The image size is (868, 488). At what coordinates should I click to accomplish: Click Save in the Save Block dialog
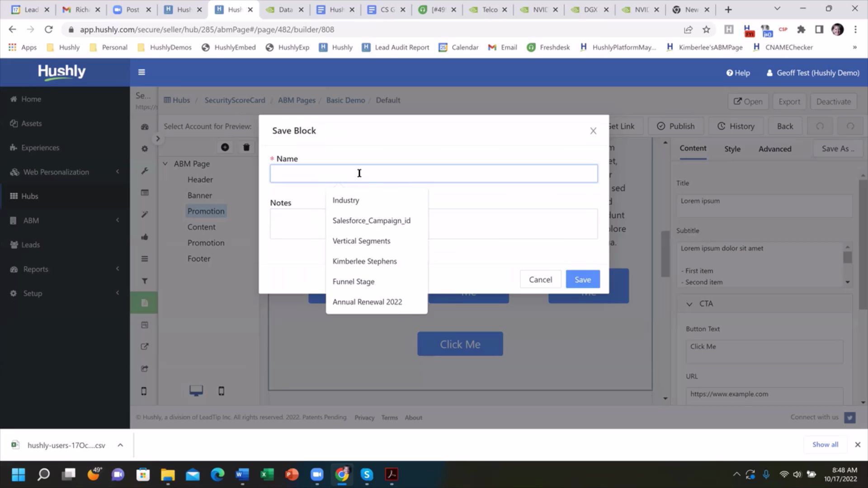tap(582, 279)
